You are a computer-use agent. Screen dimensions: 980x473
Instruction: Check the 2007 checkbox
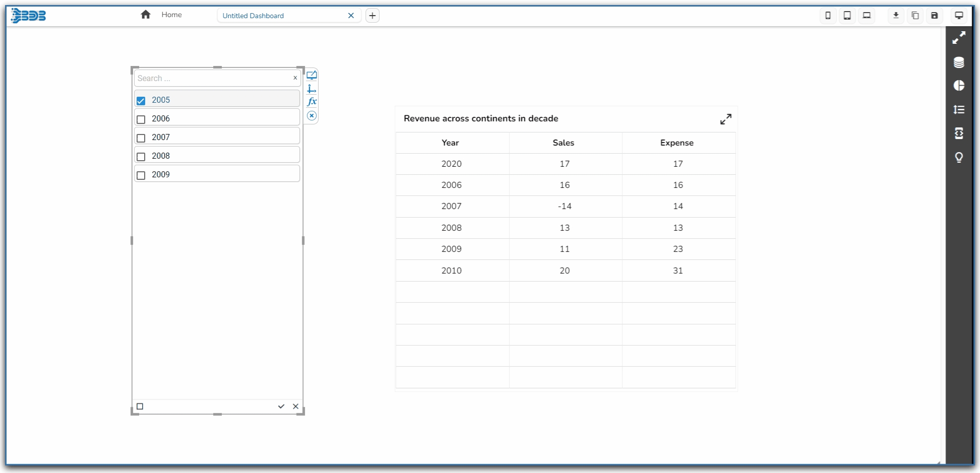click(x=141, y=138)
